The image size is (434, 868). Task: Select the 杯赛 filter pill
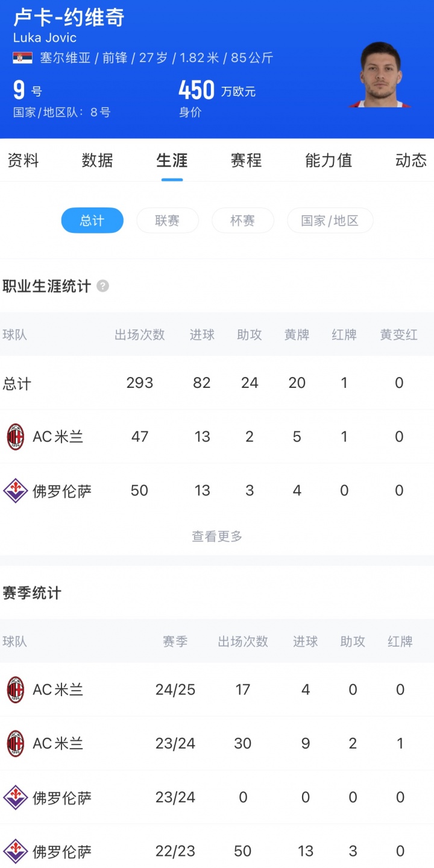point(242,221)
